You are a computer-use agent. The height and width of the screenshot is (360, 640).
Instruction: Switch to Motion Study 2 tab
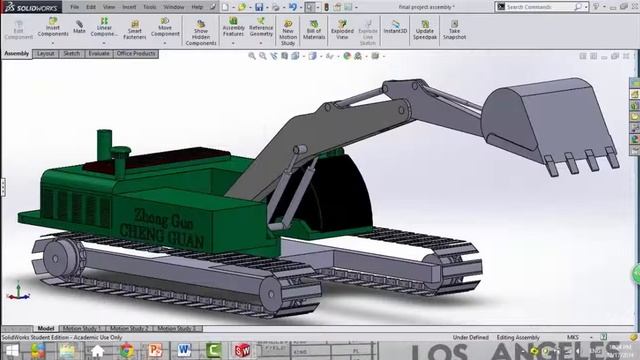click(129, 328)
